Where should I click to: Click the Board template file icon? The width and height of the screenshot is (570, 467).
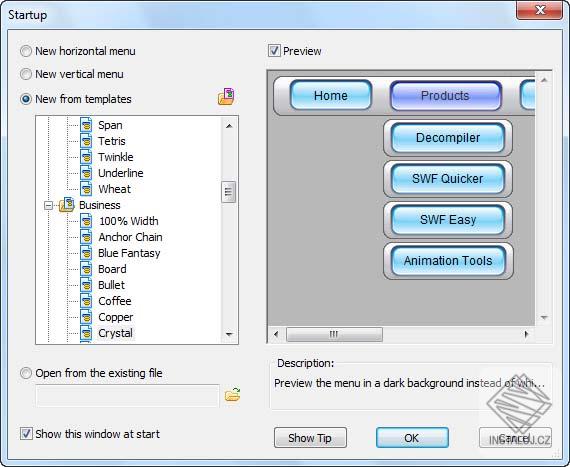(86, 269)
